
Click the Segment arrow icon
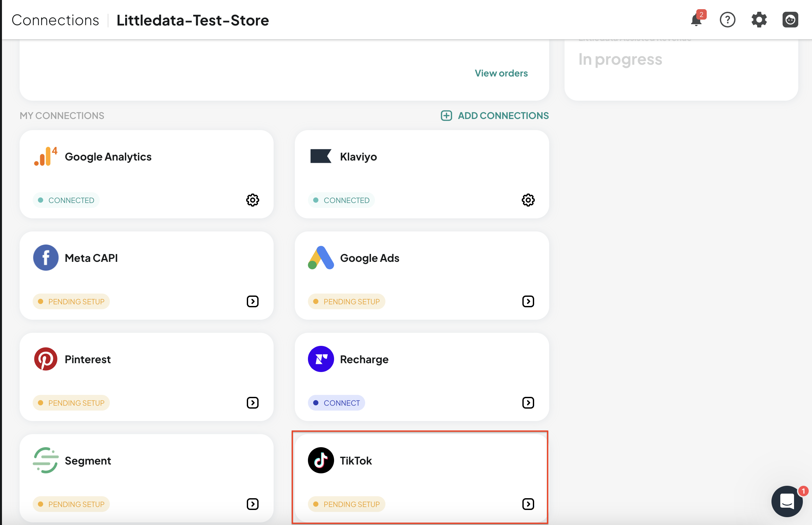[253, 504]
